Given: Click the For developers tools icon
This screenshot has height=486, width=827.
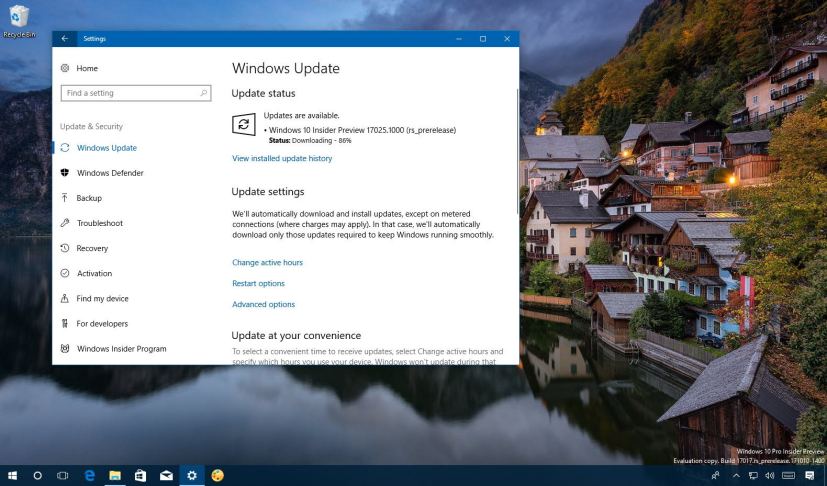Looking at the screenshot, I should 65,323.
